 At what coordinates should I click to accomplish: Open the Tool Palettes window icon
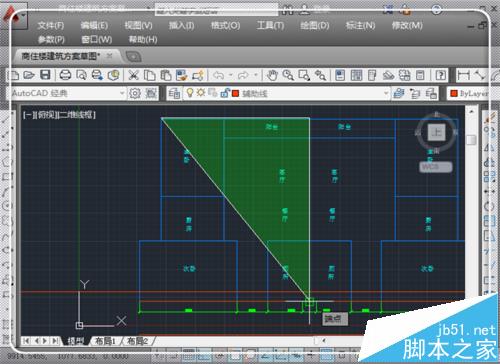pyautogui.click(x=372, y=75)
